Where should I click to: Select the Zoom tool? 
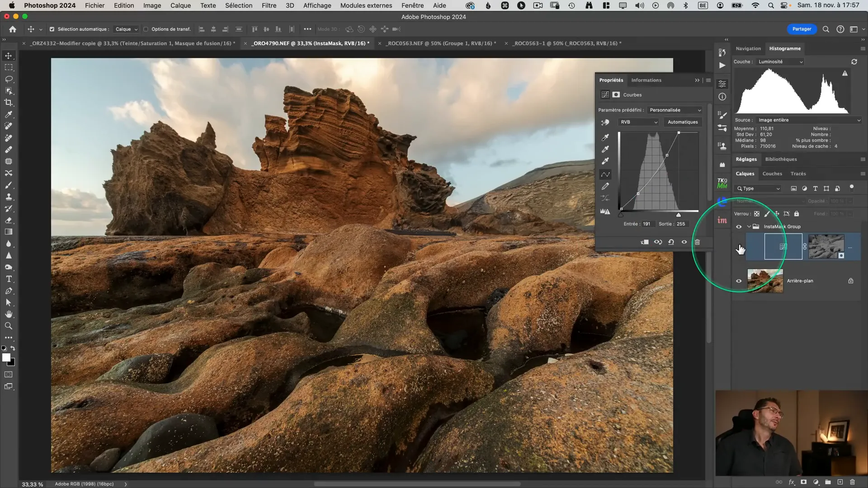point(9,326)
